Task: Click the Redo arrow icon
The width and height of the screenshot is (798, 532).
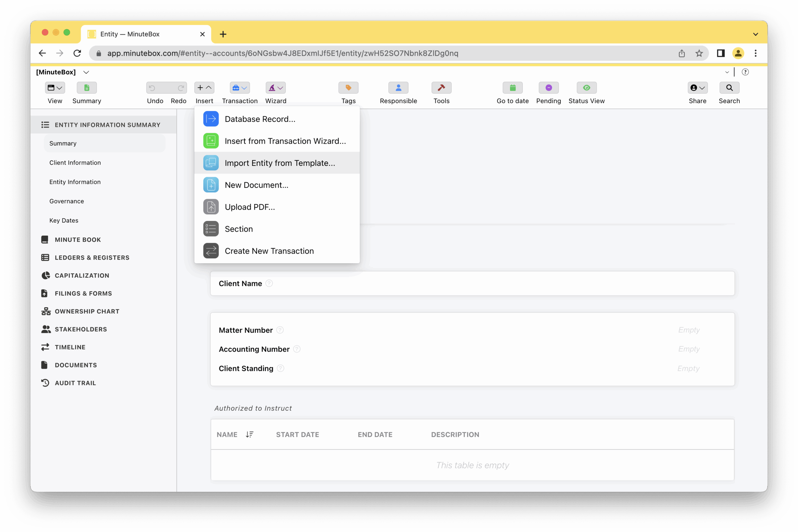Action: 180,88
